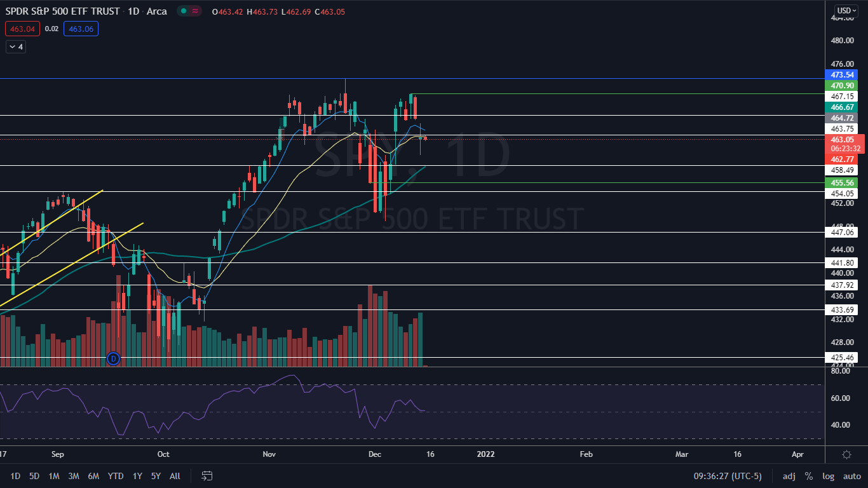
Task: Open the USD currency dropdown
Action: click(846, 10)
